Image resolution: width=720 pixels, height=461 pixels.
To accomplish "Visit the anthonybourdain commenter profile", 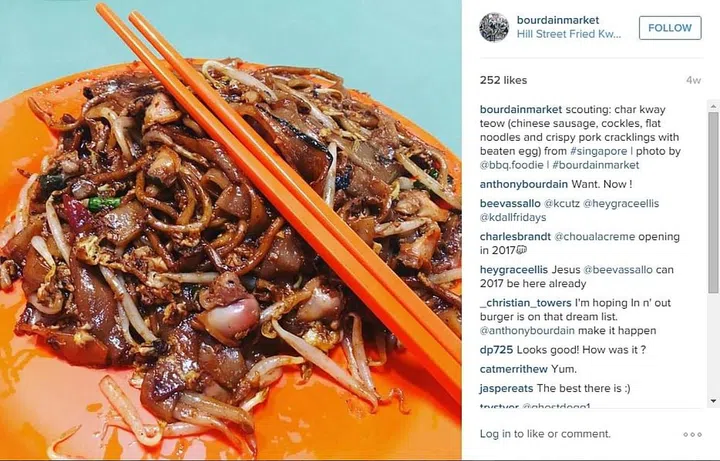I will point(523,184).
